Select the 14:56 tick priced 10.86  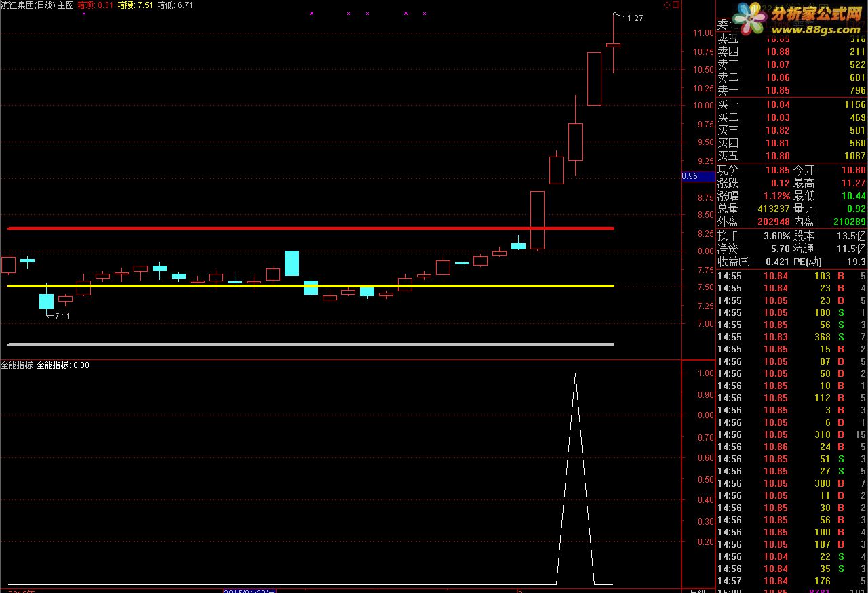coord(791,447)
